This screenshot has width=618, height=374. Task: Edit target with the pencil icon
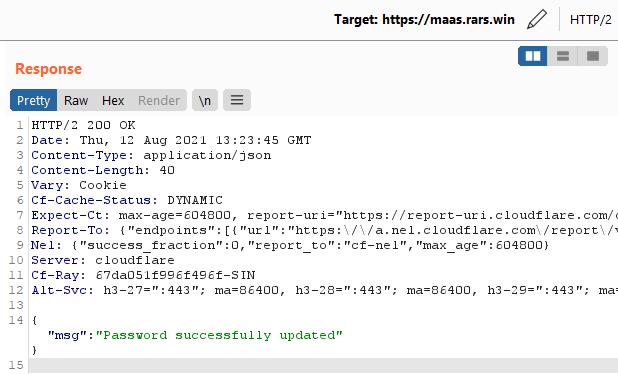(x=537, y=19)
